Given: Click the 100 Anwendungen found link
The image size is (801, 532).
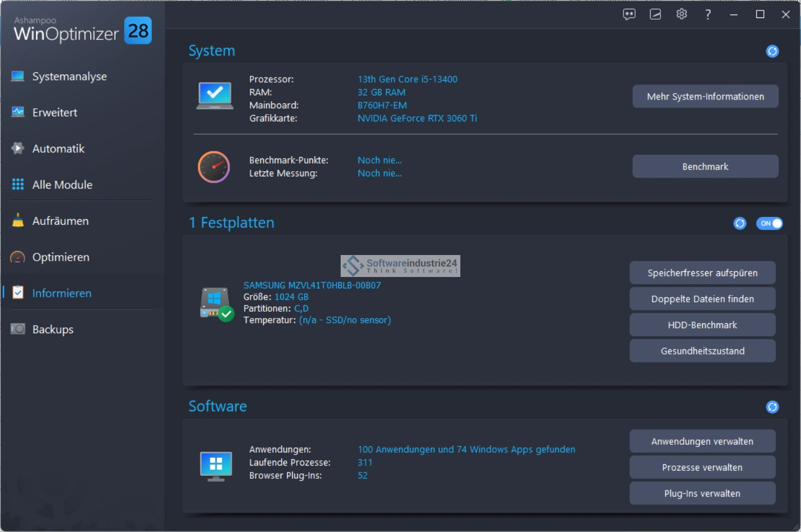Looking at the screenshot, I should [466, 449].
